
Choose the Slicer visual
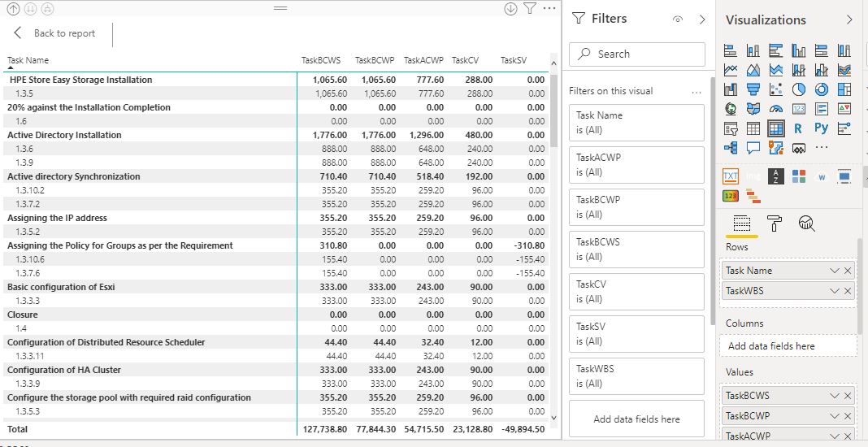click(731, 128)
